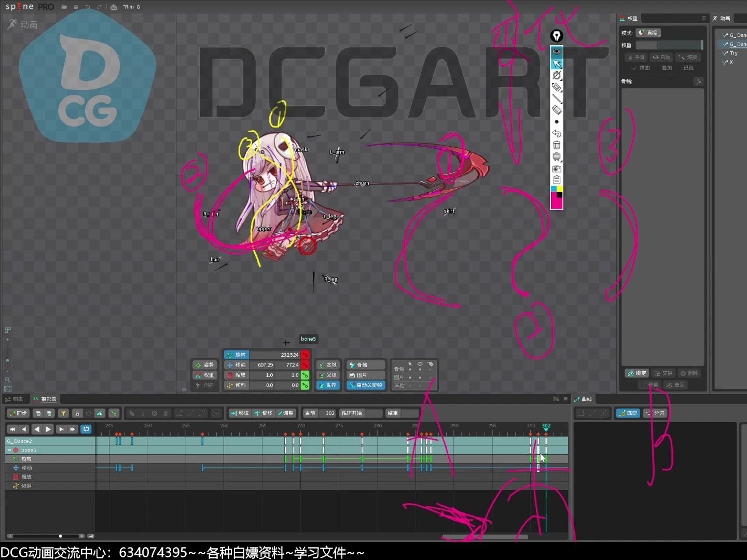This screenshot has height=560, width=747.
Task: Jump to the first frame of the animation
Action: tap(12, 429)
